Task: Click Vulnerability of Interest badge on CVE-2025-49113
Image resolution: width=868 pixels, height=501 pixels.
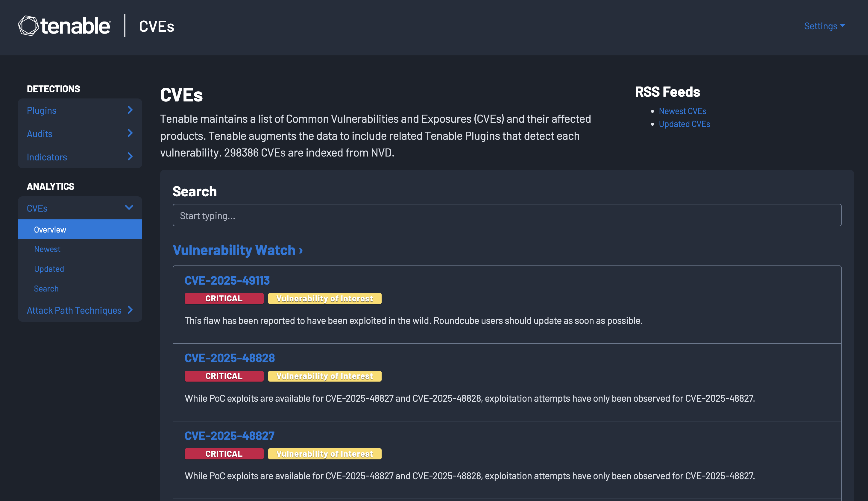Action: (x=324, y=298)
